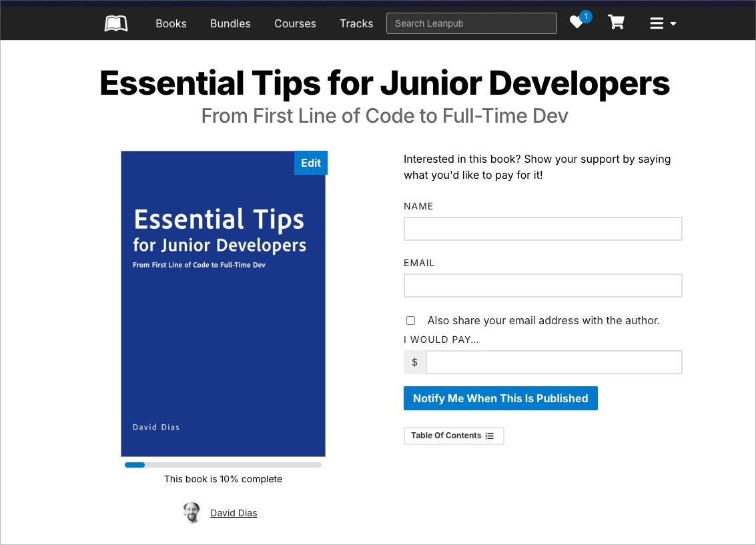Open the Courses menu

point(295,23)
